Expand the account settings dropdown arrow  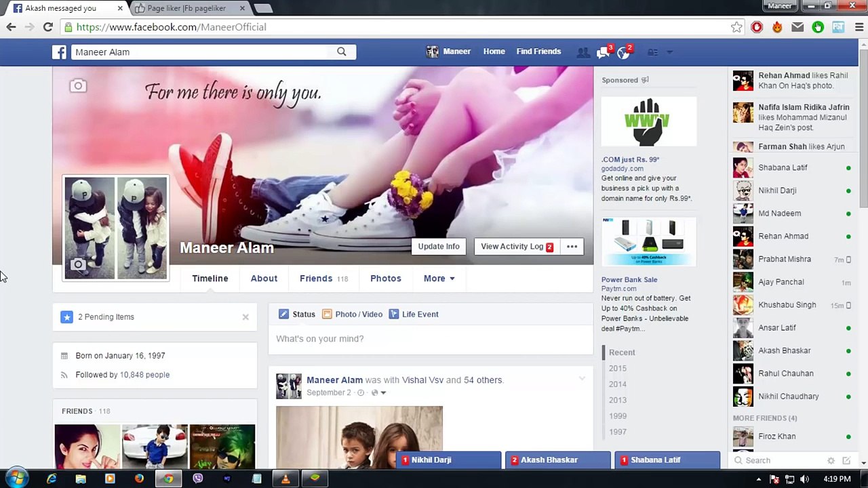[x=669, y=52]
